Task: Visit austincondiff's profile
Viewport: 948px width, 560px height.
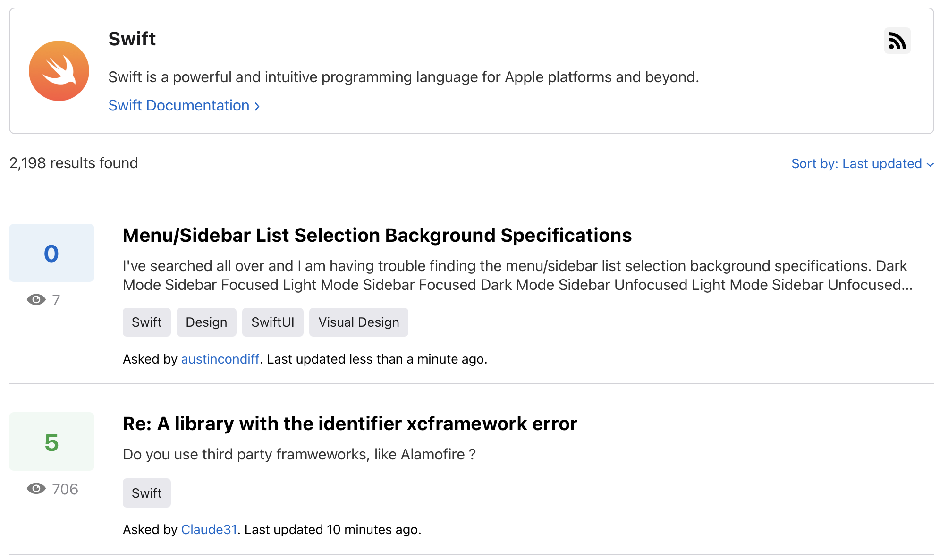Action: pyautogui.click(x=220, y=359)
